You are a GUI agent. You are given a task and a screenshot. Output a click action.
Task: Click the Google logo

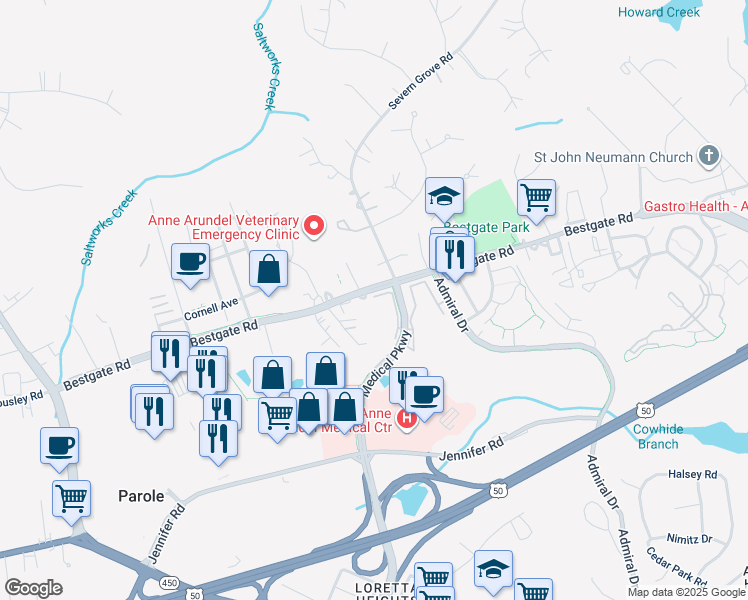[33, 588]
